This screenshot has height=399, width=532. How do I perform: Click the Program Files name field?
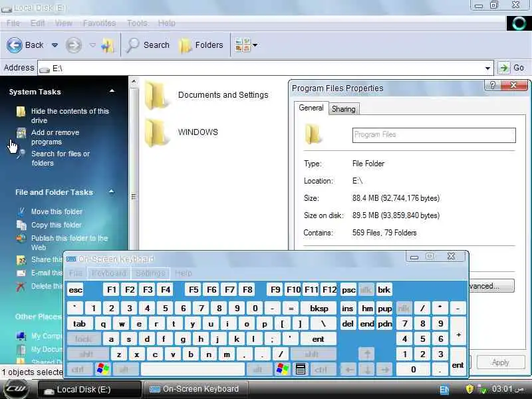tap(434, 135)
